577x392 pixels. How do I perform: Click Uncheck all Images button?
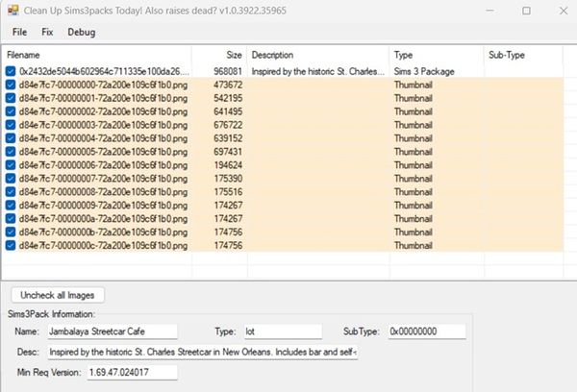pyautogui.click(x=58, y=295)
